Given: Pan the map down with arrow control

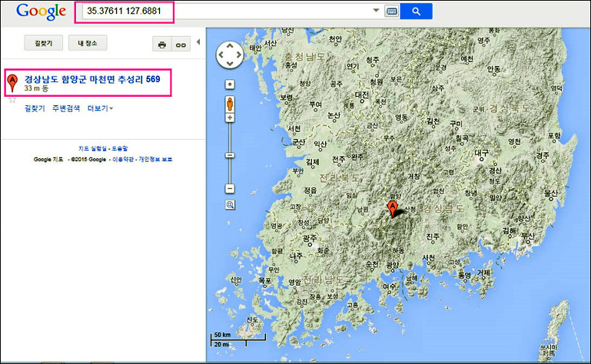Looking at the screenshot, I should (230, 63).
